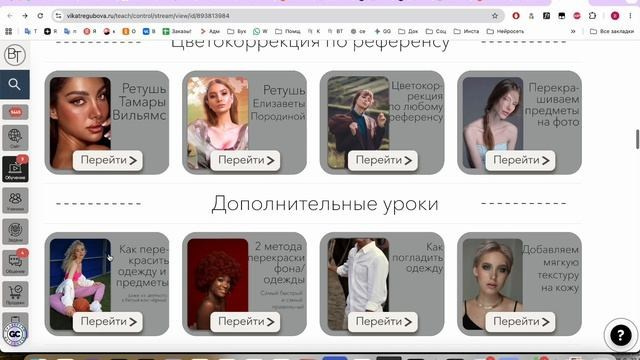Click Перейти on Ретушь Елизаветы Породиной card
The height and width of the screenshot is (360, 640).
[x=246, y=160]
